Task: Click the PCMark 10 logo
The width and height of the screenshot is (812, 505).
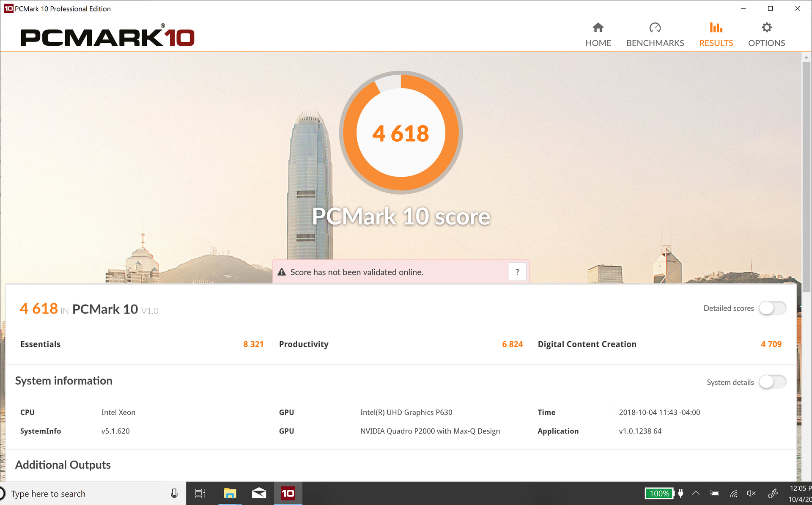Action: click(107, 36)
